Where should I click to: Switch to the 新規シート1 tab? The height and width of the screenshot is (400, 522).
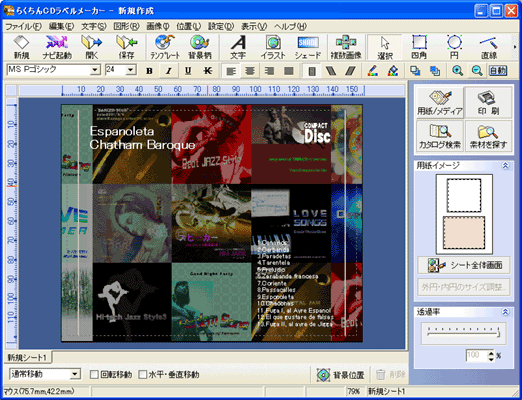pyautogui.click(x=28, y=358)
